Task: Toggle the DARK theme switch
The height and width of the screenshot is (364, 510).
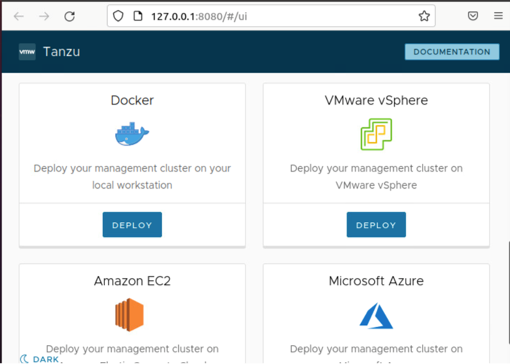Action: pos(40,359)
